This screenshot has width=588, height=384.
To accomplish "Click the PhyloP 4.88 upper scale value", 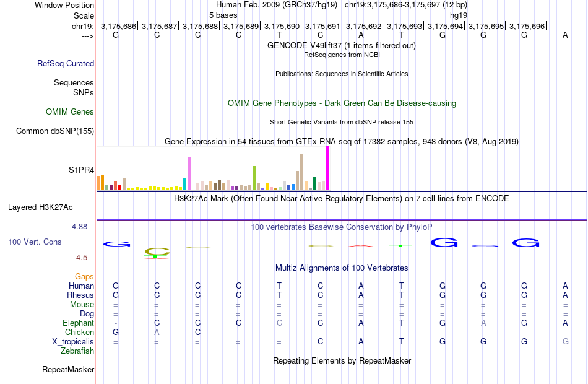I will pyautogui.click(x=79, y=227).
